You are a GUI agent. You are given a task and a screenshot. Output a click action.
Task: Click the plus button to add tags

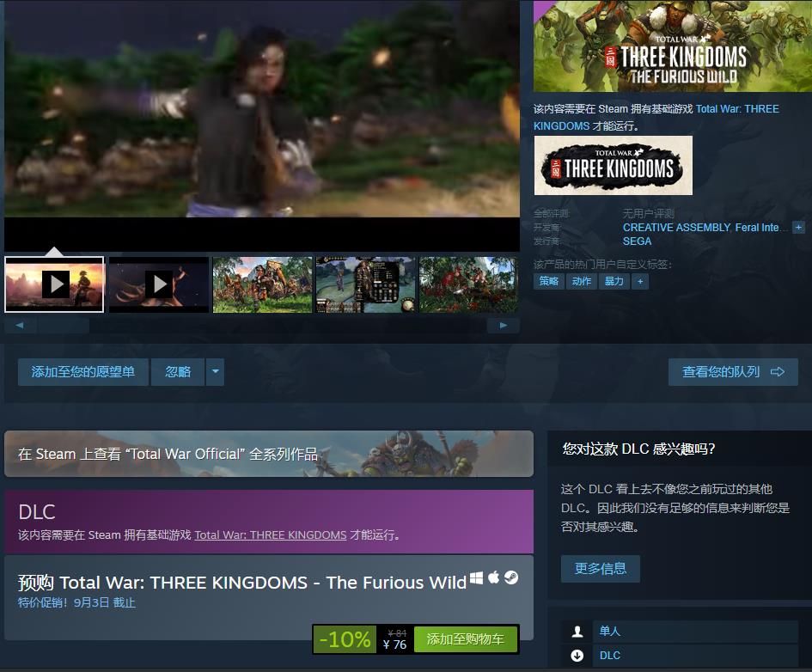pyautogui.click(x=640, y=281)
